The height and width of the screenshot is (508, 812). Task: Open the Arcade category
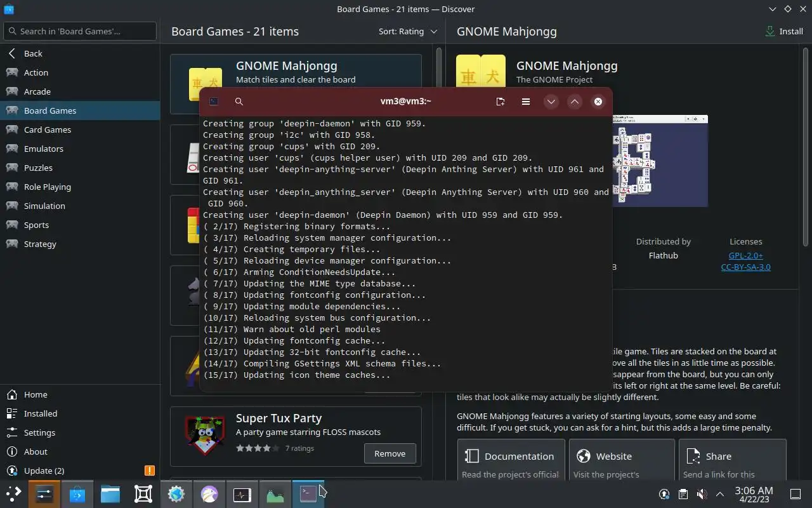tap(80, 91)
